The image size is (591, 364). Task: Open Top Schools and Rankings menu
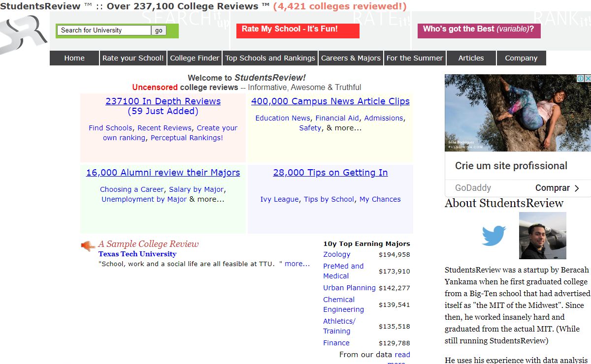point(270,58)
